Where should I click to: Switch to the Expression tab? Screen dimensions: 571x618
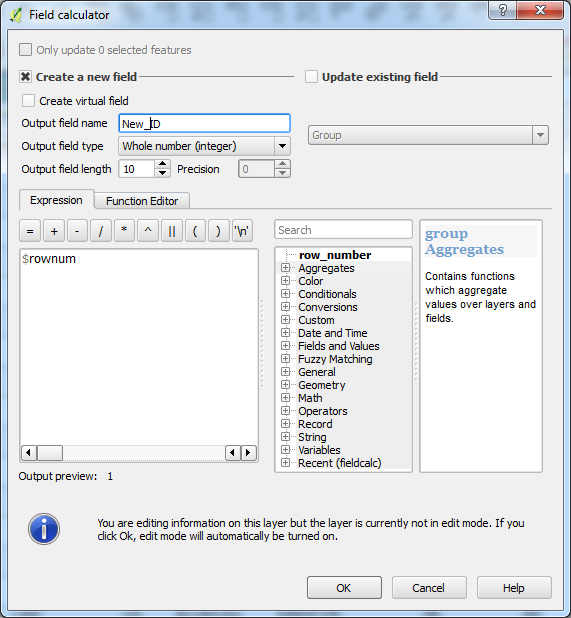click(x=56, y=200)
